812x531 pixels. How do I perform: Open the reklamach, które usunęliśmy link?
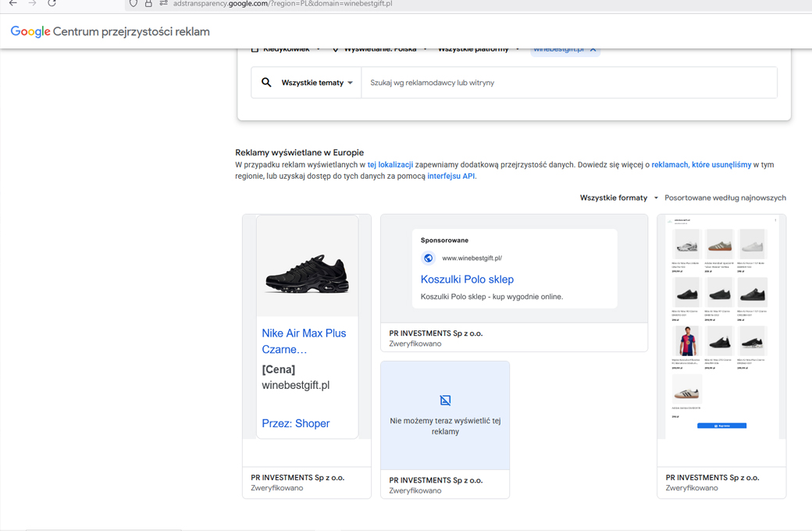tap(701, 165)
